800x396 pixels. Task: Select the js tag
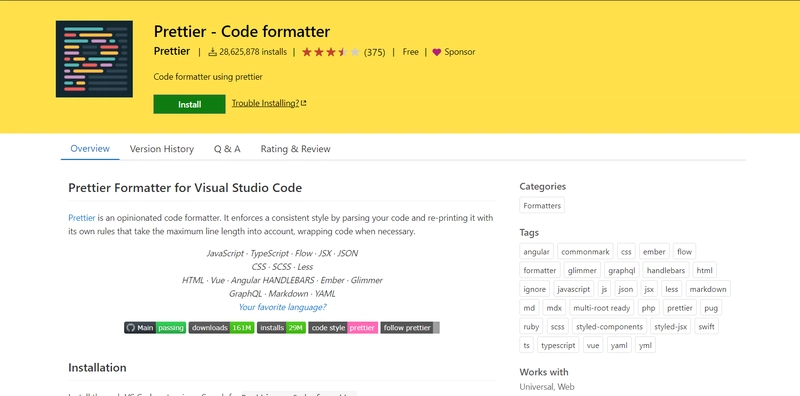coord(604,289)
